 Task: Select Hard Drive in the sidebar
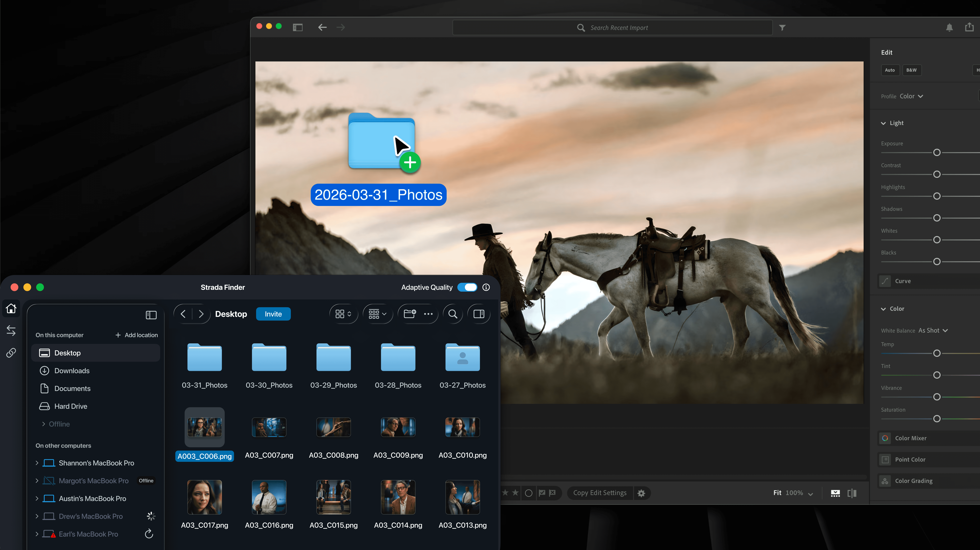point(95,406)
